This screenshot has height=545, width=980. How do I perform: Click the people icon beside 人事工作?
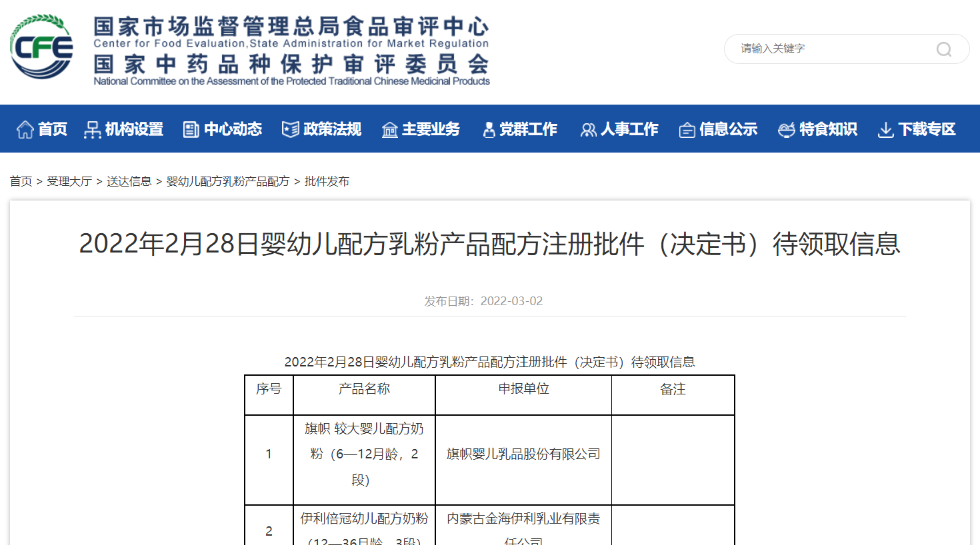click(x=588, y=129)
